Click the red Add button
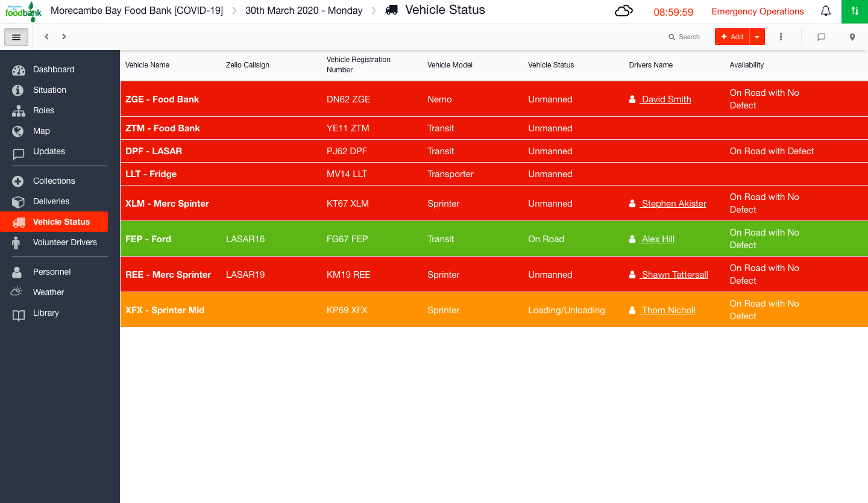Viewport: 868px width, 503px height. pyautogui.click(x=732, y=37)
